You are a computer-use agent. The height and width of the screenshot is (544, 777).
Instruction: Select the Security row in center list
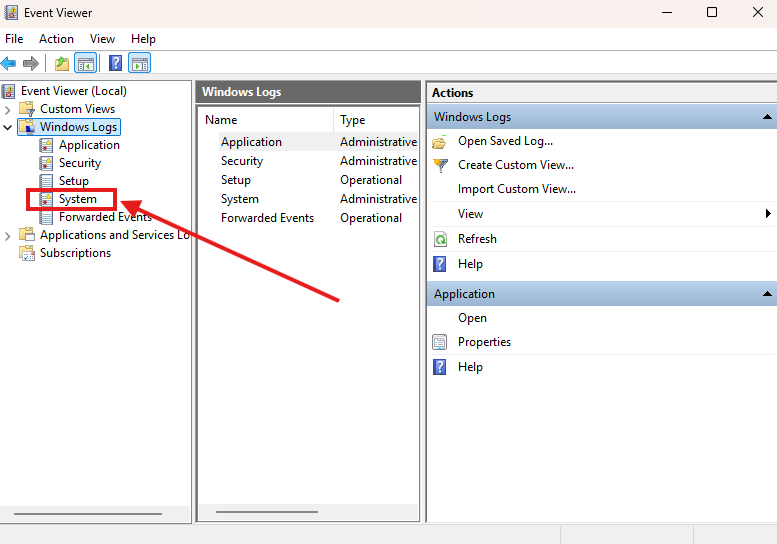pos(319,161)
